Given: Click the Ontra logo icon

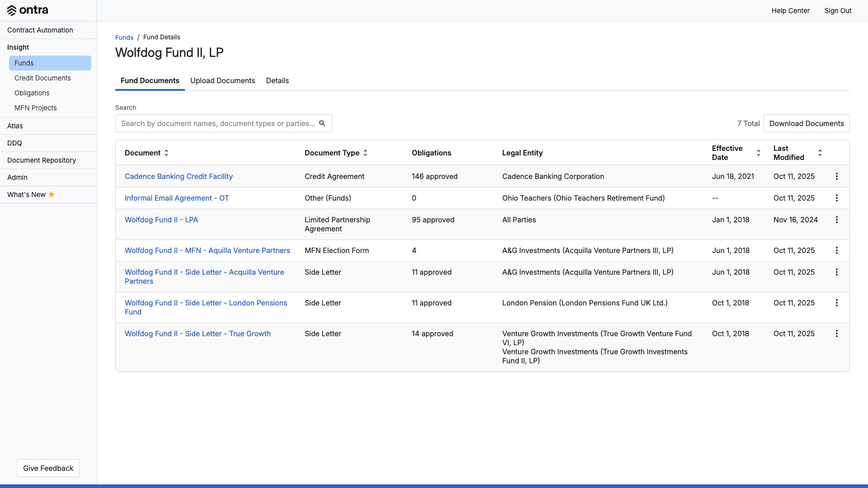Looking at the screenshot, I should click(12, 10).
